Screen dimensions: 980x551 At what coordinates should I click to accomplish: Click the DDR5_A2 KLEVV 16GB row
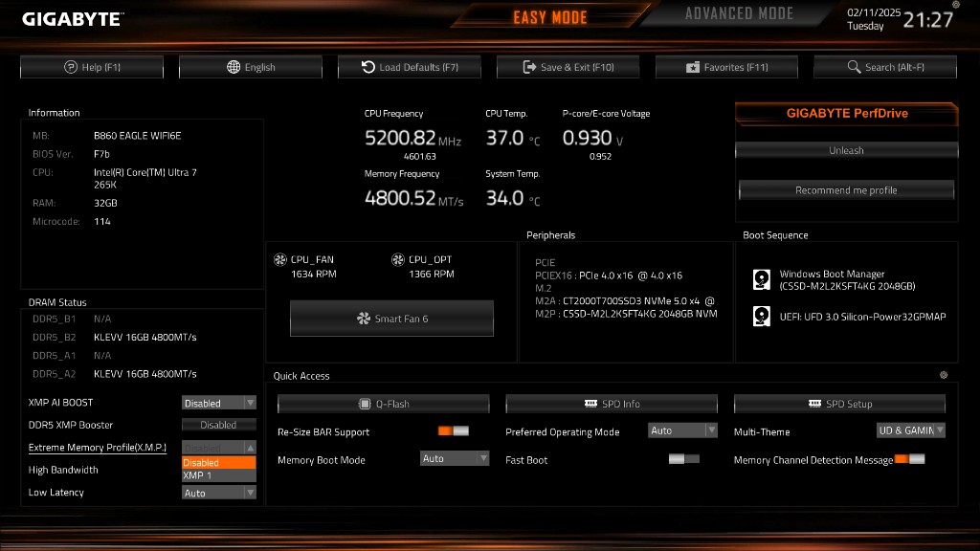tap(115, 374)
